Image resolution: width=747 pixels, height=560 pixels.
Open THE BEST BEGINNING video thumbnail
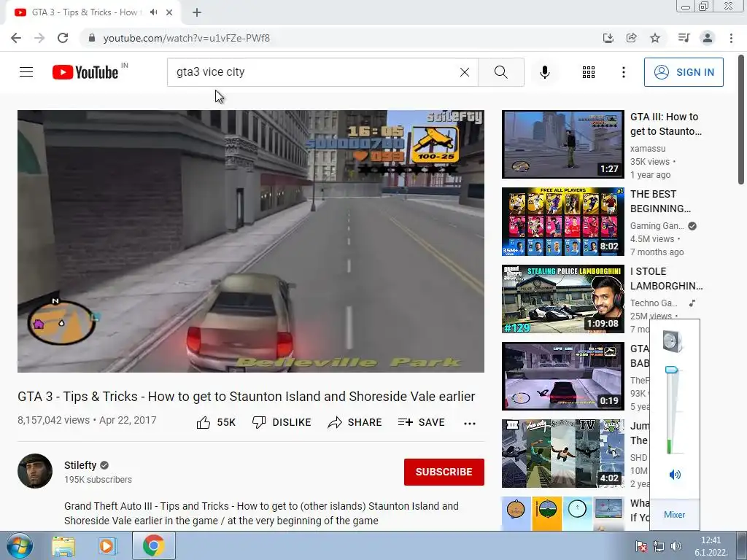pyautogui.click(x=562, y=222)
